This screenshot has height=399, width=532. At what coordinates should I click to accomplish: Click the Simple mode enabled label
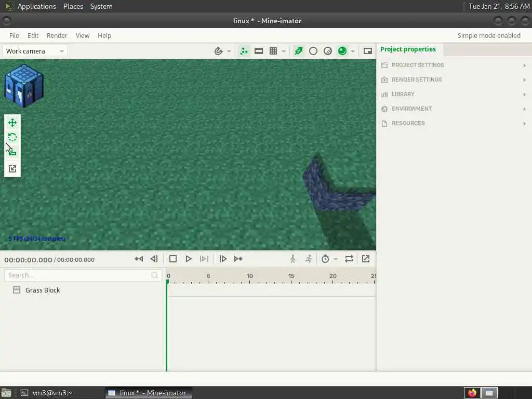click(489, 36)
